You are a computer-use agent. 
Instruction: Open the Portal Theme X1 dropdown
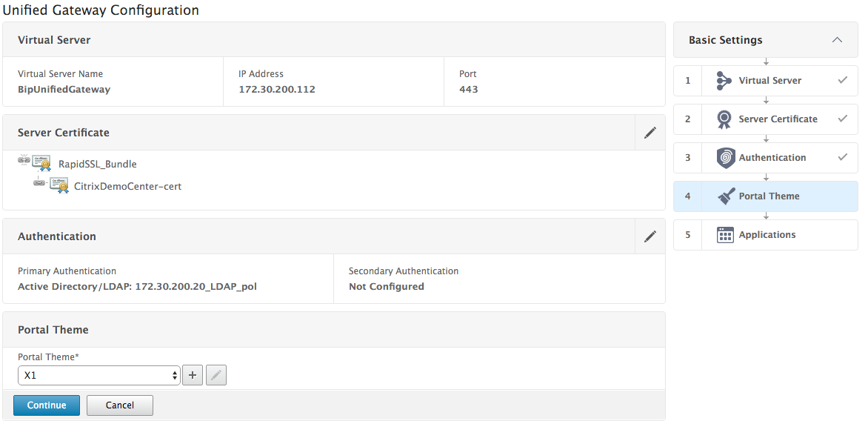(x=99, y=375)
